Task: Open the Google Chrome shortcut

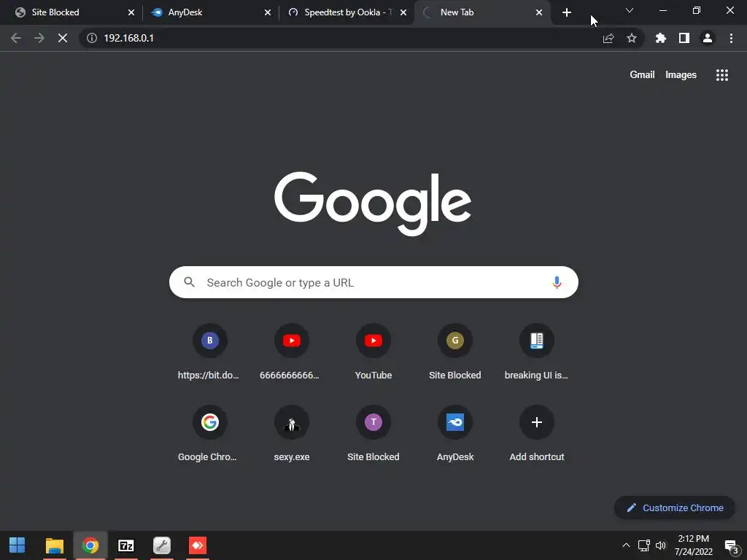Action: 209,434
